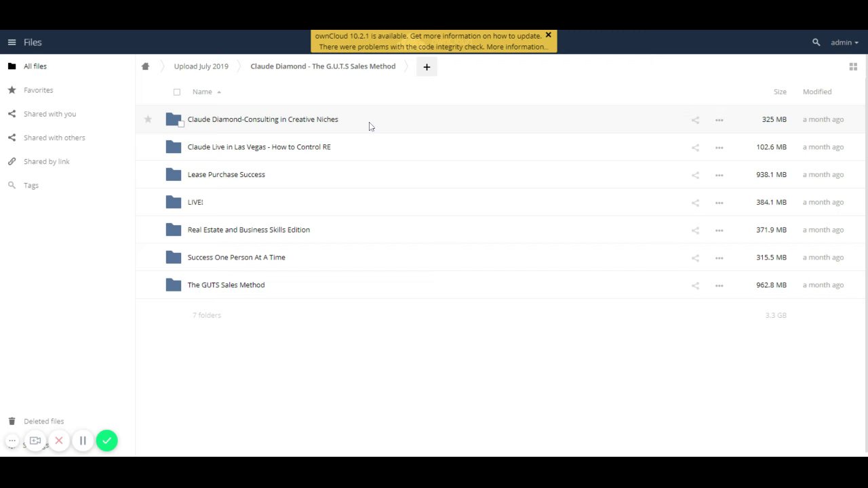
Task: Open more actions for Success One Person At A Time
Action: point(719,258)
